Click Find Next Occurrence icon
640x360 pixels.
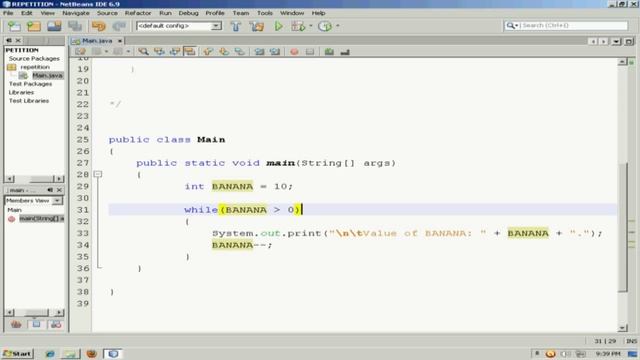coord(175,51)
